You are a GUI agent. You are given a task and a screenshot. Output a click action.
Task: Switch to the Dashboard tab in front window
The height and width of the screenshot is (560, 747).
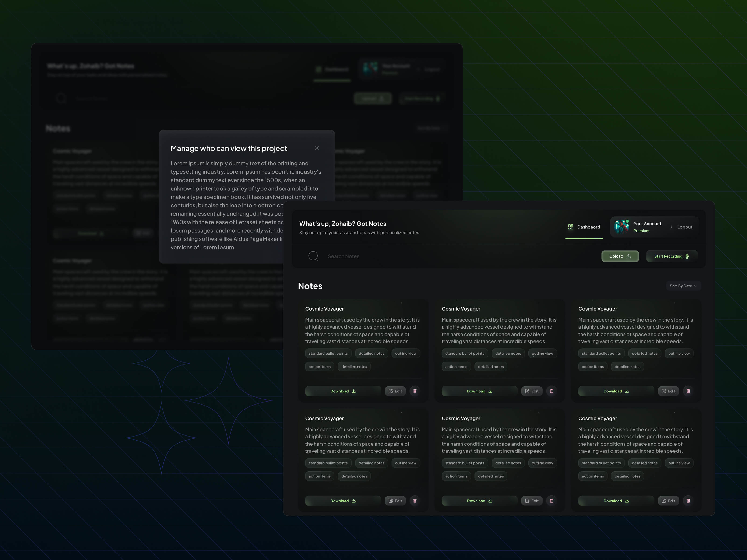pos(584,227)
